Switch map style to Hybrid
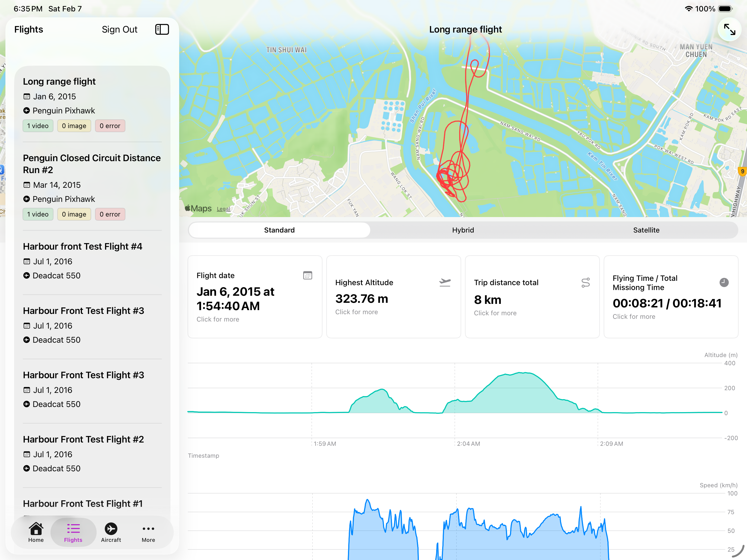Viewport: 747px width, 560px height. [x=463, y=230]
